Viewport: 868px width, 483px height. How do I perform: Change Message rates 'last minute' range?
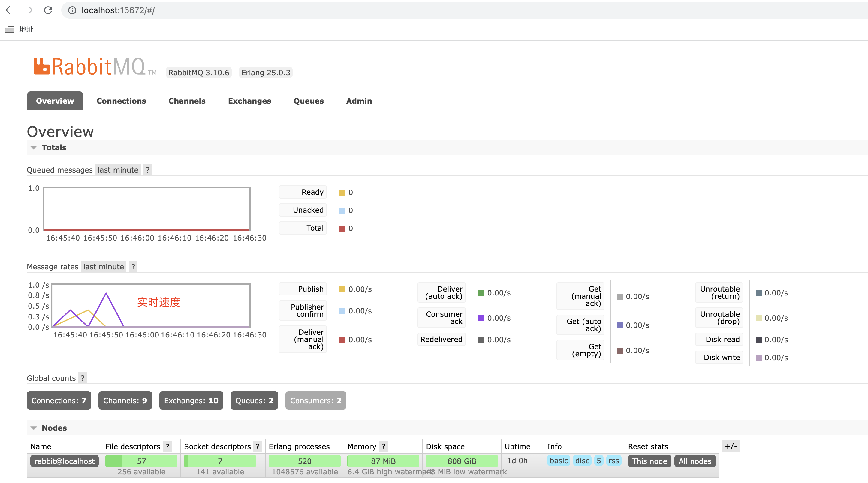pyautogui.click(x=104, y=267)
